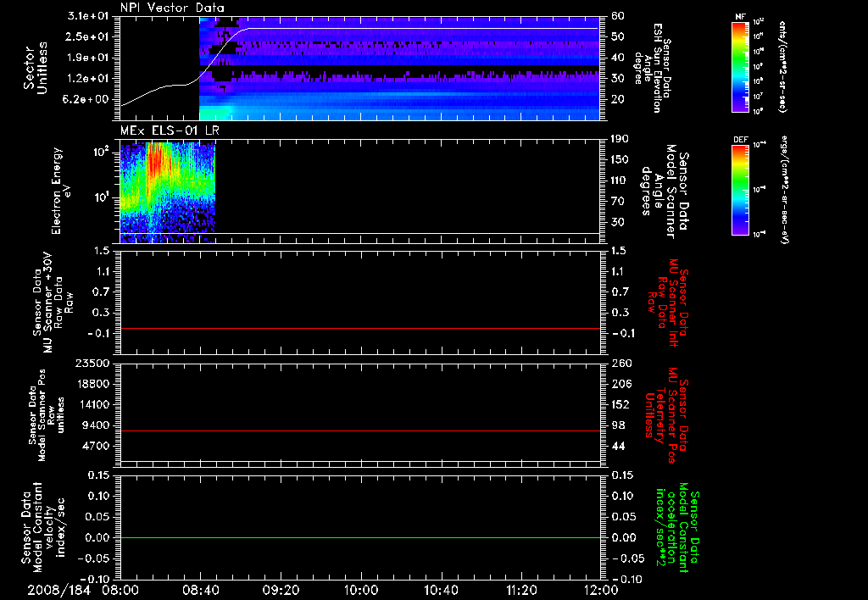The height and width of the screenshot is (600, 868).
Task: Click the "12:00" time tick label
Action: [601, 590]
